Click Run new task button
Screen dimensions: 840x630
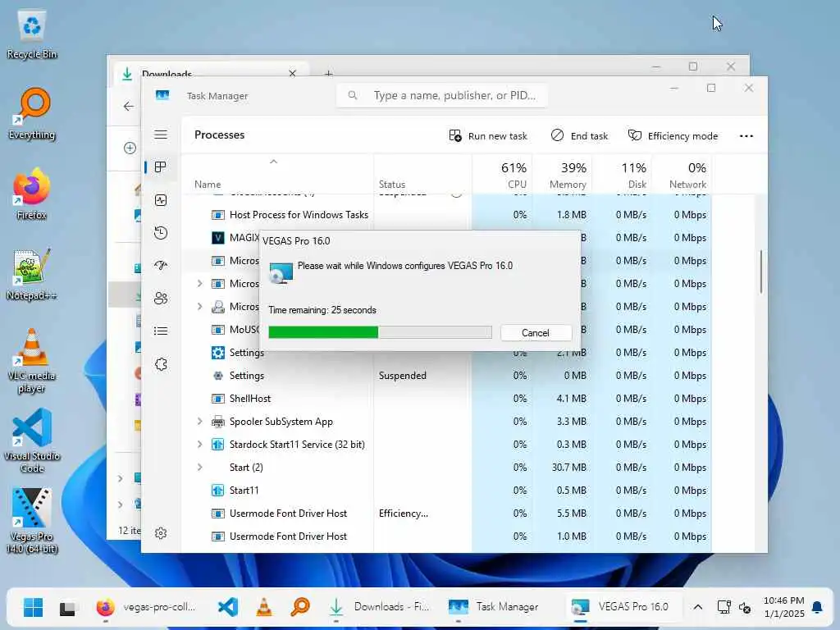488,135
